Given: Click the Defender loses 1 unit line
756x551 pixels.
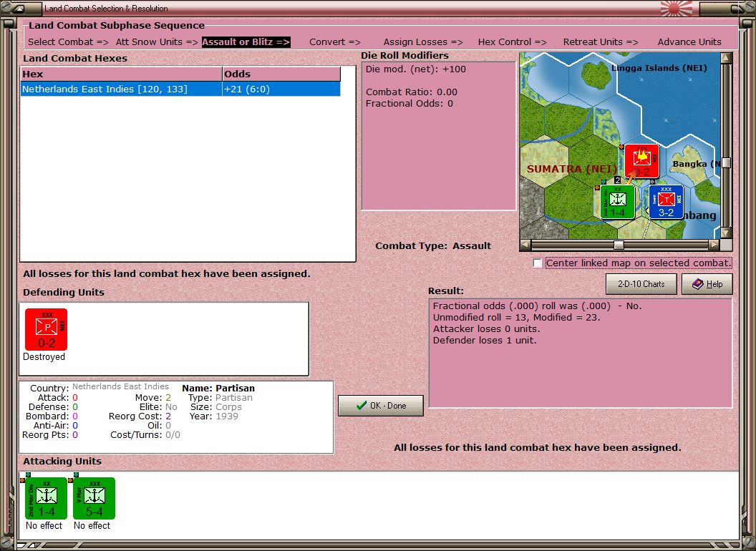Looking at the screenshot, I should click(485, 341).
